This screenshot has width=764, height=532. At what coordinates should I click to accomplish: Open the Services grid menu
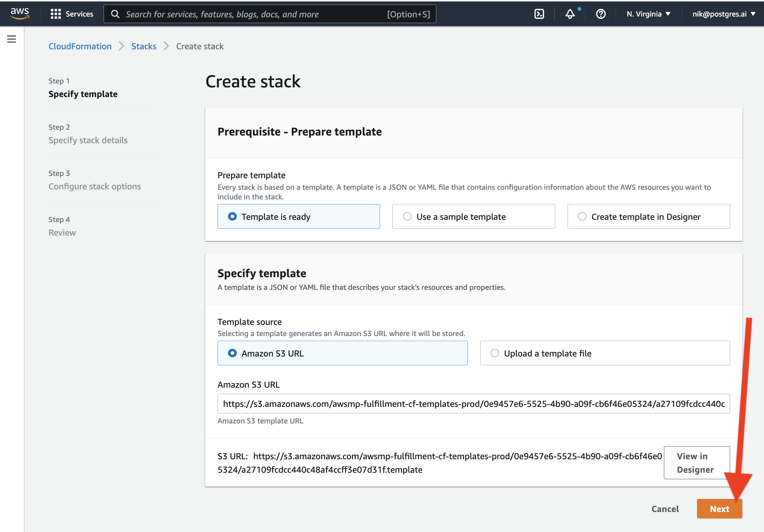(x=56, y=14)
